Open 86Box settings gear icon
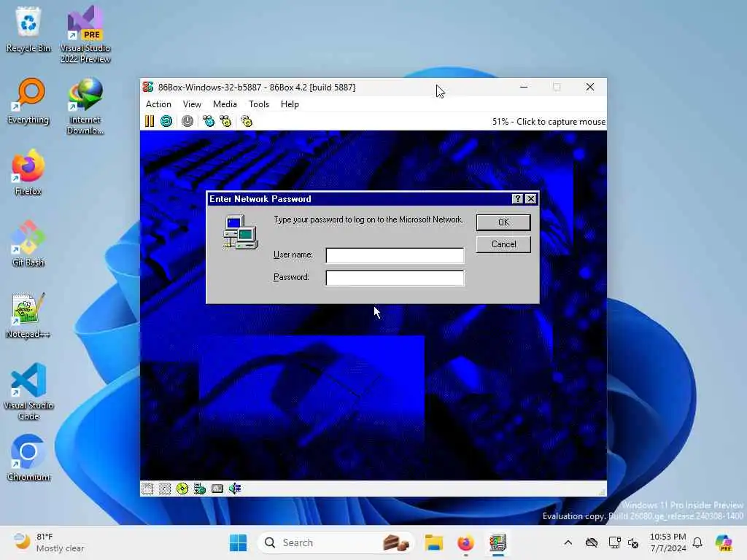Viewport: 747px width, 560px height. (x=247, y=122)
